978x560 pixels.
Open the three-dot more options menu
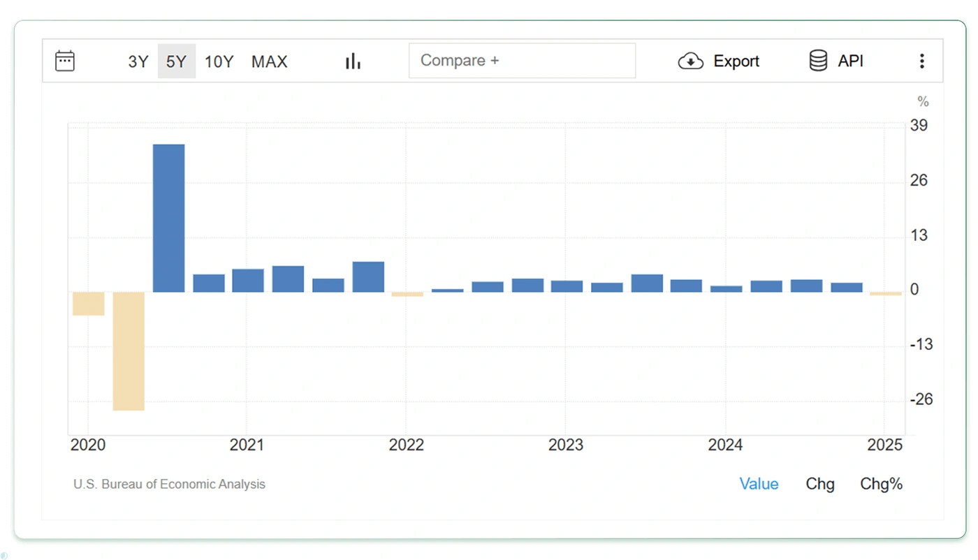coord(921,61)
